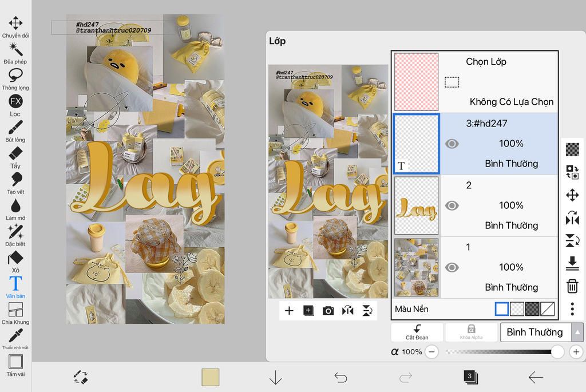Click the flip vertical rotate icon in sidebar
The height and width of the screenshot is (392, 586).
(572, 241)
